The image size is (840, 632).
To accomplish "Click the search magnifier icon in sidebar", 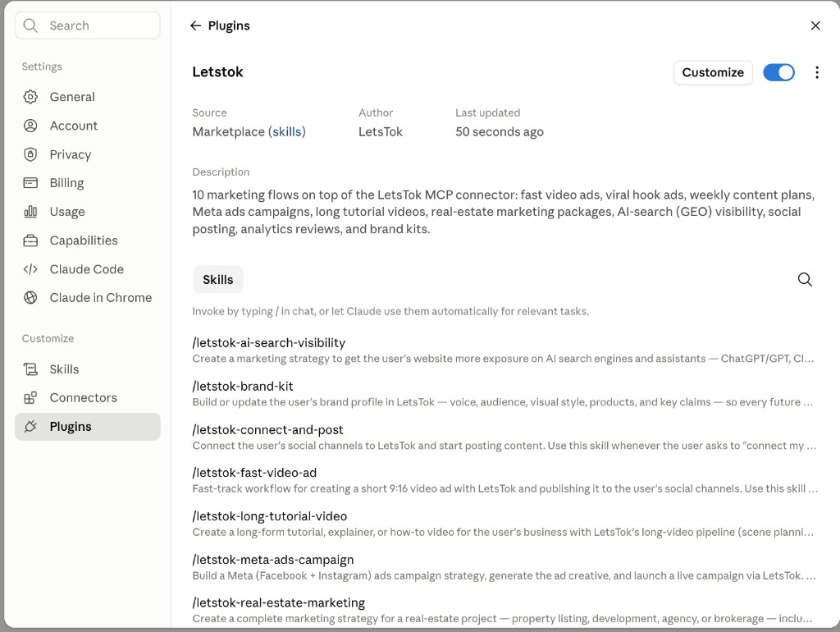I will click(x=30, y=25).
